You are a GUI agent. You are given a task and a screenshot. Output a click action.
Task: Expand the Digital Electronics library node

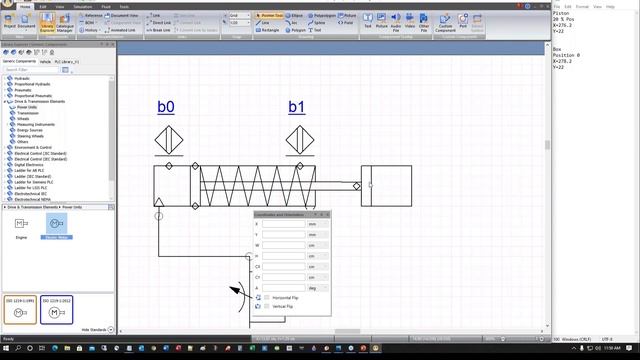[5, 164]
